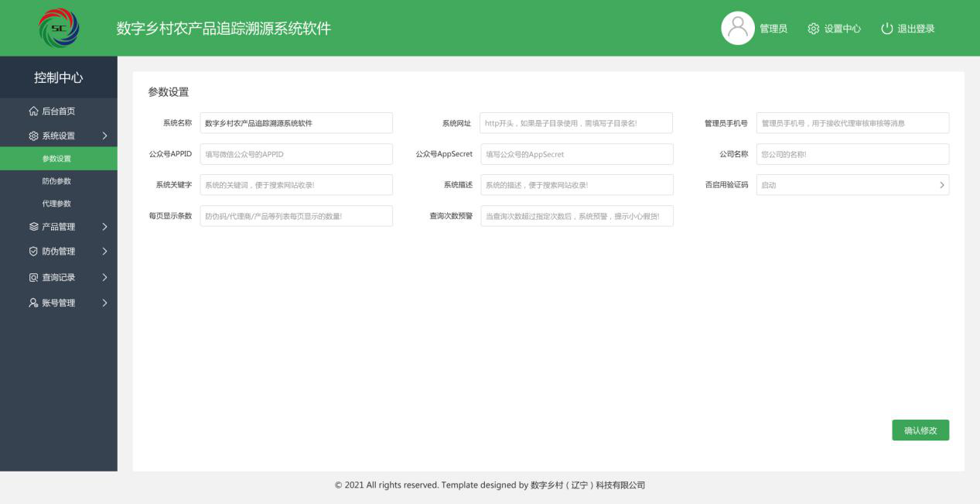980x504 pixels.
Task: Click the 系统描述 input field
Action: pos(577,185)
